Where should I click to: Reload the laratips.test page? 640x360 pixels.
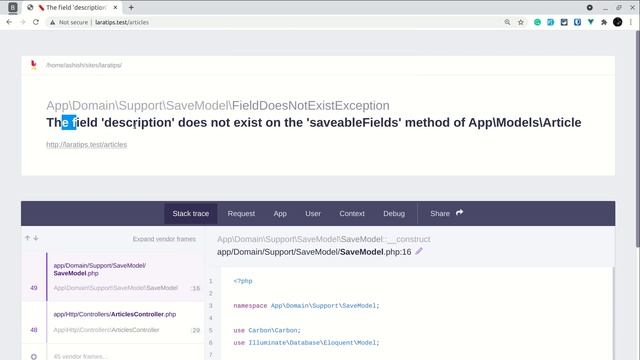point(36,22)
